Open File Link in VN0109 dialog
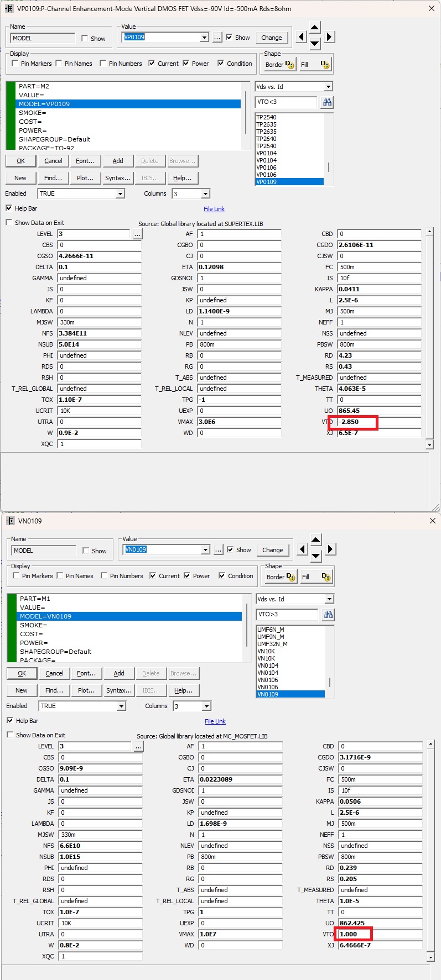Screen dimensions: 441x980 pyautogui.click(x=215, y=721)
